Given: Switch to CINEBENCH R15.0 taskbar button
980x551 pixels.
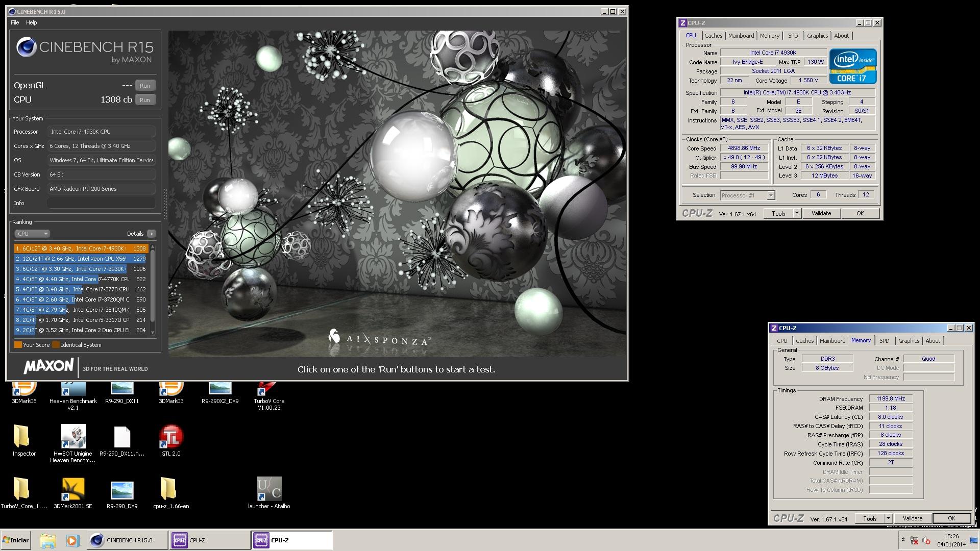Looking at the screenshot, I should [128, 540].
